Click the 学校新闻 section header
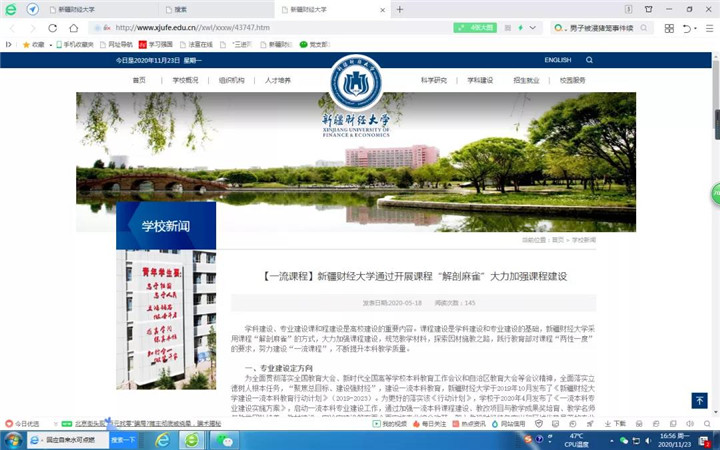This screenshot has height=450, width=720. [165, 226]
